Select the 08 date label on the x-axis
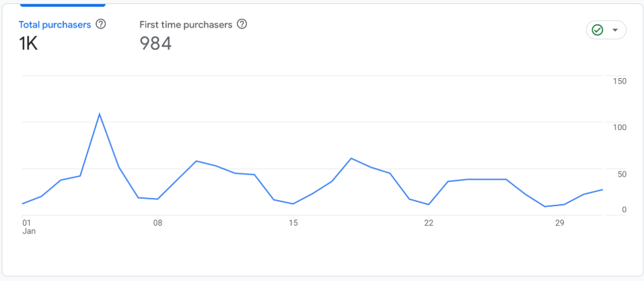644x283 pixels. point(157,222)
